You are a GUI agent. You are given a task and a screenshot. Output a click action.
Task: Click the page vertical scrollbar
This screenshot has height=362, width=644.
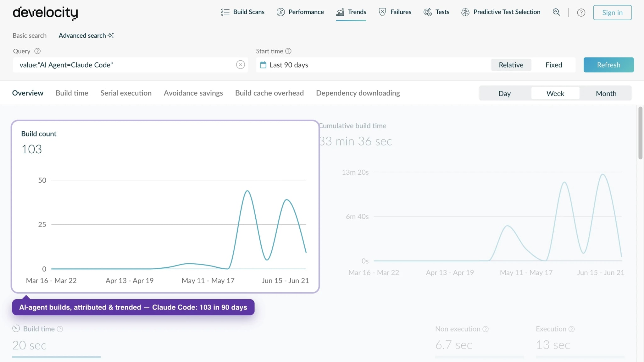tap(640, 133)
